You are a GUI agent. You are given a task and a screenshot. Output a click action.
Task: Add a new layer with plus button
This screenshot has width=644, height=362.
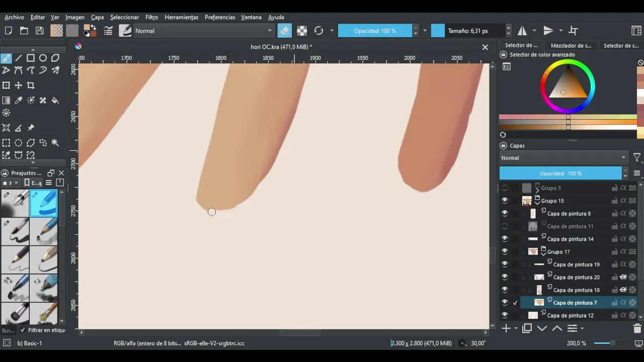[506, 328]
